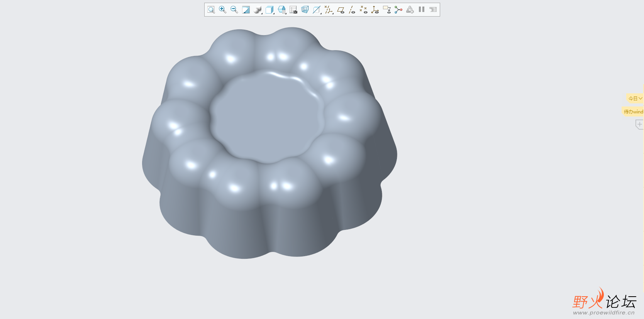This screenshot has height=319, width=644.
Task: Toggle datum point display
Action: 363,10
